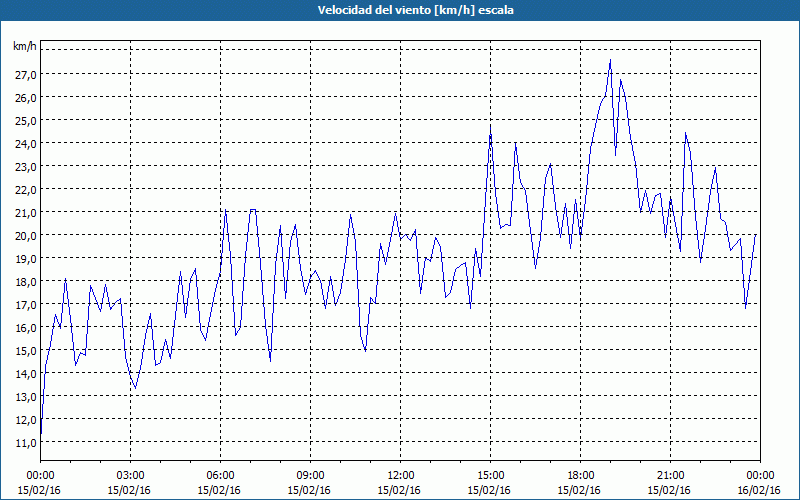This screenshot has width=800, height=500.
Task: Click the 16/02/16 date label
Action: tap(760, 490)
